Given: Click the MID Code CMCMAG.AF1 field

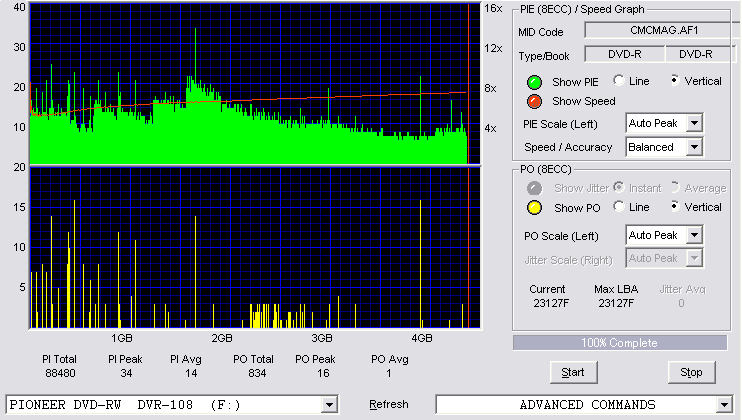Looking at the screenshot, I should (x=662, y=30).
